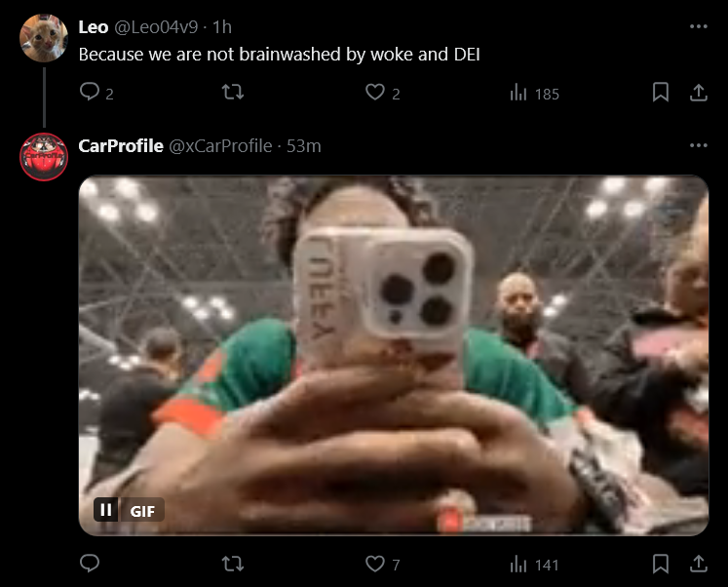Visit the @Leo04v9 handle link
This screenshot has width=728, height=587.
(x=156, y=27)
